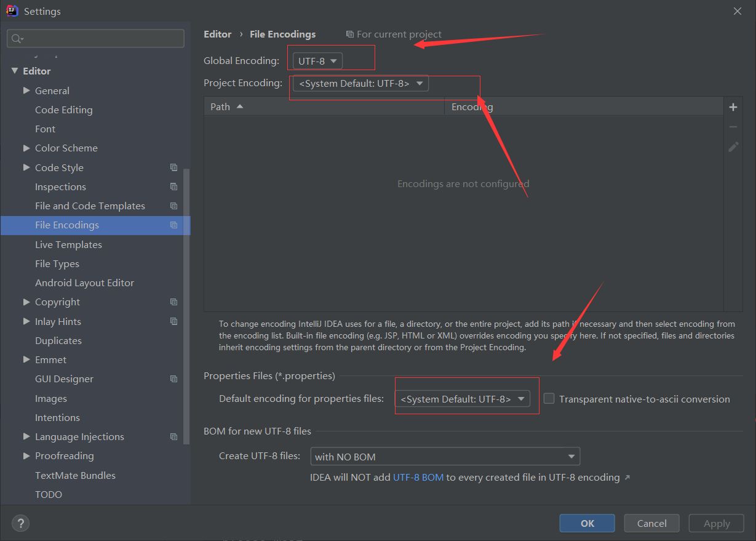The image size is (756, 541).
Task: Select Images in the settings tree
Action: click(51, 398)
